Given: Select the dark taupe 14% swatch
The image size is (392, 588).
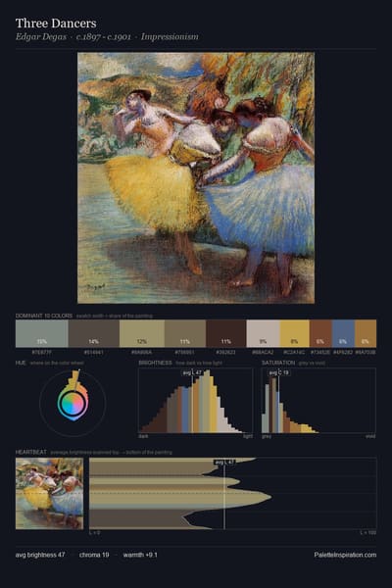Looking at the screenshot, I should coord(94,333).
